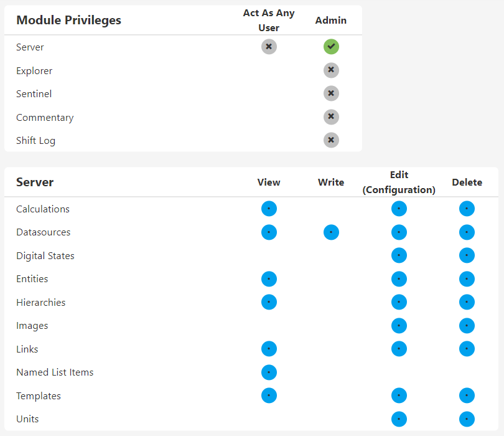
Task: Enable Admin privilege for Explorer module
Action: [x=331, y=70]
